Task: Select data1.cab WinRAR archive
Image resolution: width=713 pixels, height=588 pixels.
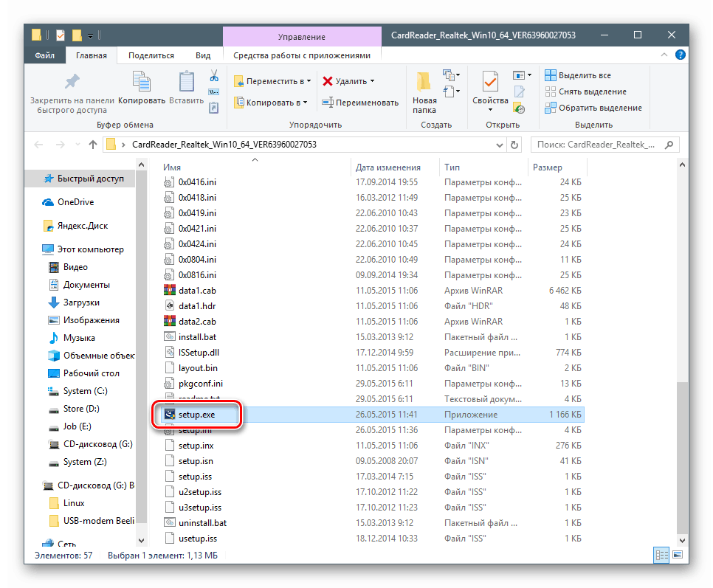Action: [x=197, y=291]
